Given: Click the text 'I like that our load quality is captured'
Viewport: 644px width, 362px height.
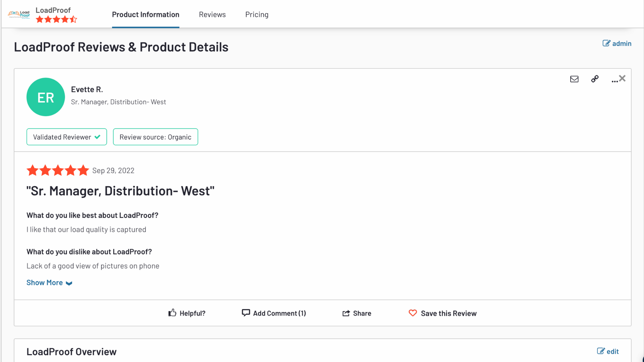Looking at the screenshot, I should coord(86,230).
